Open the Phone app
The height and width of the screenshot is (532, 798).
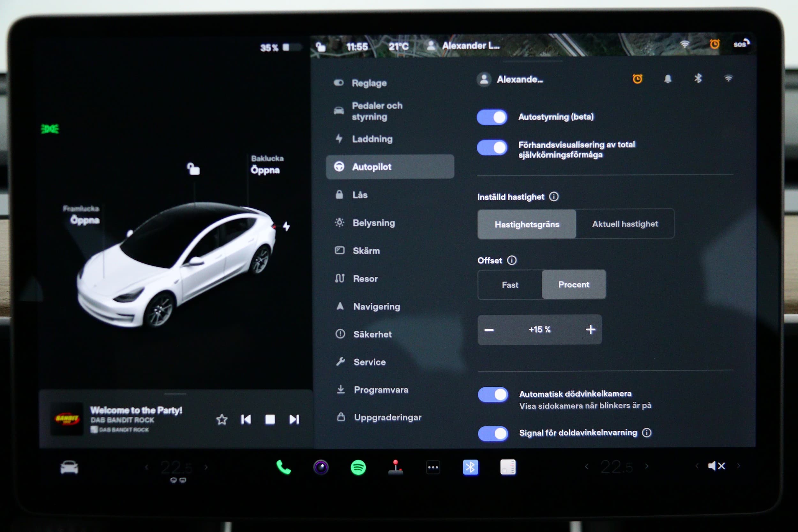point(284,467)
